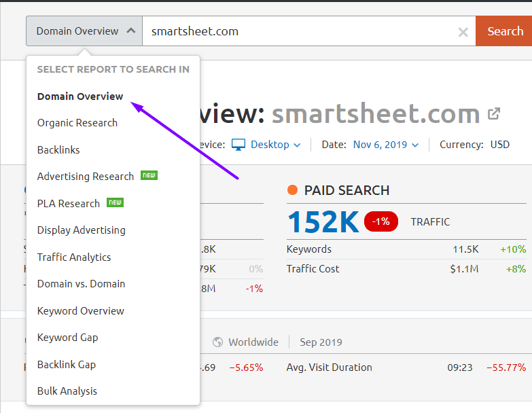Click paid search Keywords value 11.5K
Image resolution: width=532 pixels, height=413 pixels.
tap(465, 249)
